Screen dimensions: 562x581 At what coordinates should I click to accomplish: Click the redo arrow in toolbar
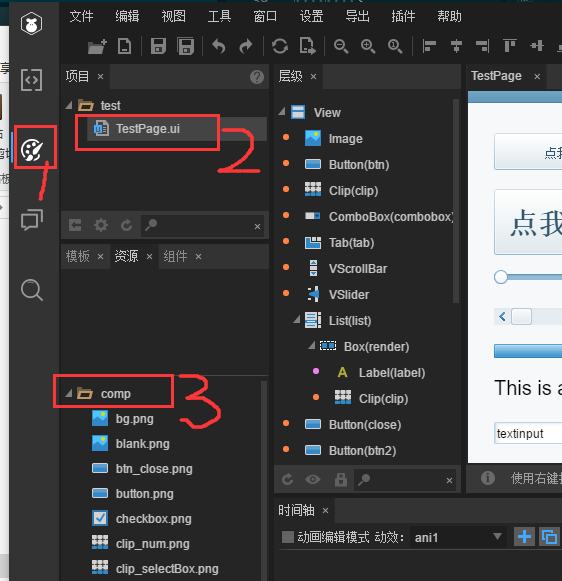(246, 47)
